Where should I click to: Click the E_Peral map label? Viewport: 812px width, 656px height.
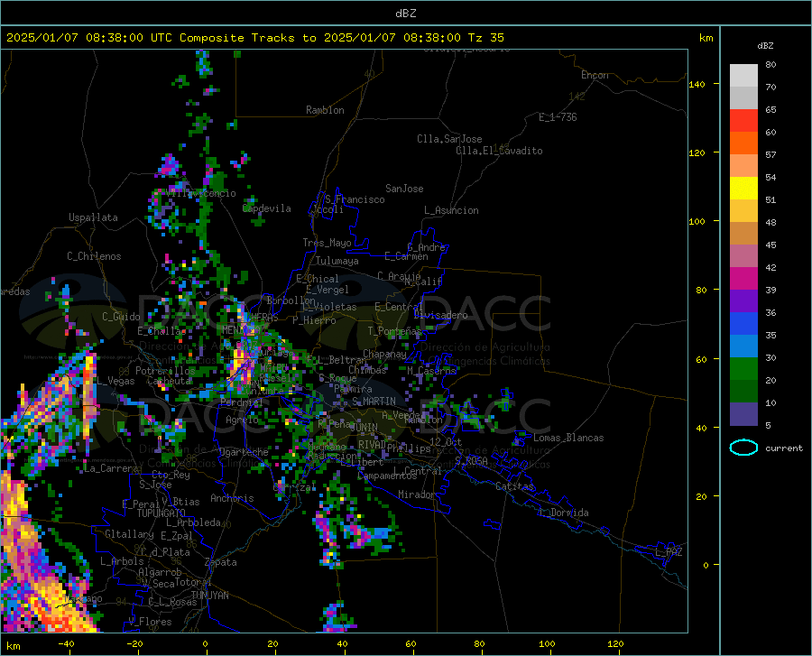coord(141,504)
